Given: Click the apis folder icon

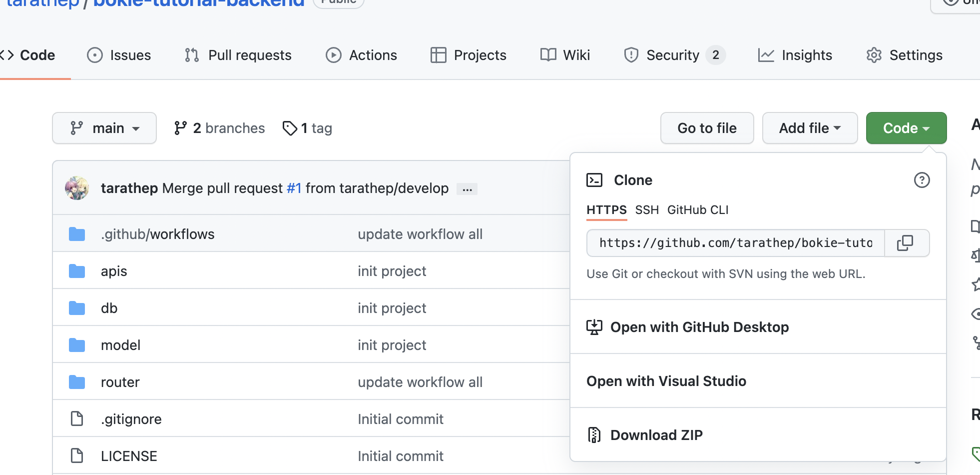Looking at the screenshot, I should [77, 271].
